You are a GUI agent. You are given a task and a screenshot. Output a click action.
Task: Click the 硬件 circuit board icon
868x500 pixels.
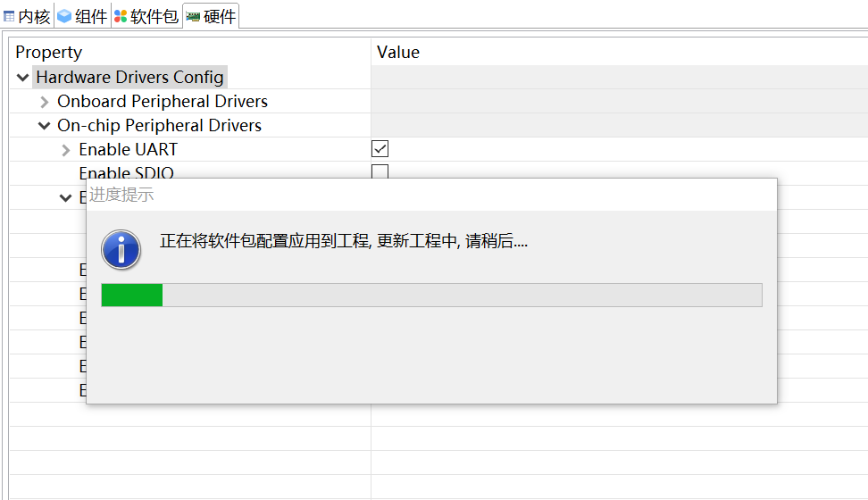coord(193,17)
